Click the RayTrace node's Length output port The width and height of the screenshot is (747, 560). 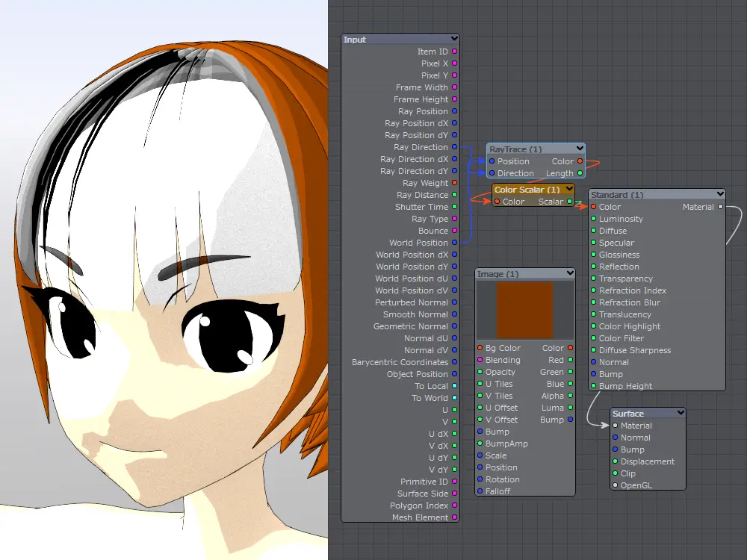[580, 173]
